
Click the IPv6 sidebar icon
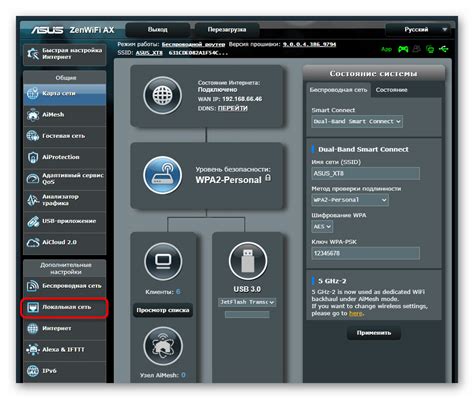[x=33, y=371]
